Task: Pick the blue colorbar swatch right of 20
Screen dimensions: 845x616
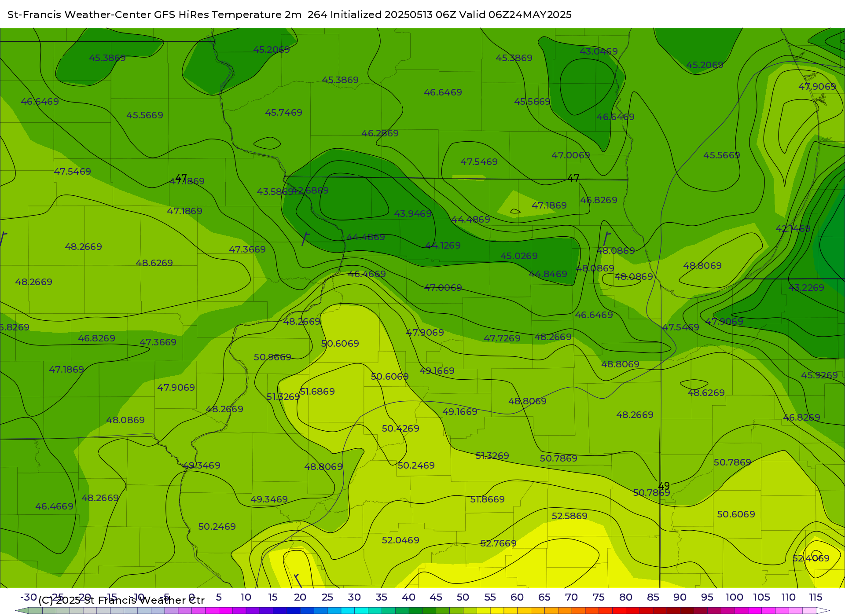Action: click(307, 611)
